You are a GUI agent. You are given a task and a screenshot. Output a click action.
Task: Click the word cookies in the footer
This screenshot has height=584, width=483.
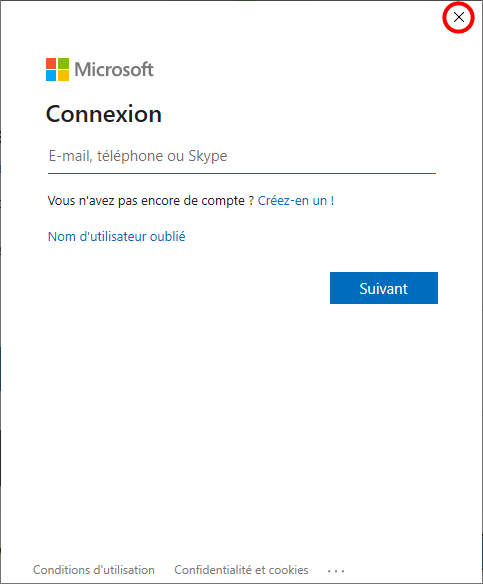288,570
